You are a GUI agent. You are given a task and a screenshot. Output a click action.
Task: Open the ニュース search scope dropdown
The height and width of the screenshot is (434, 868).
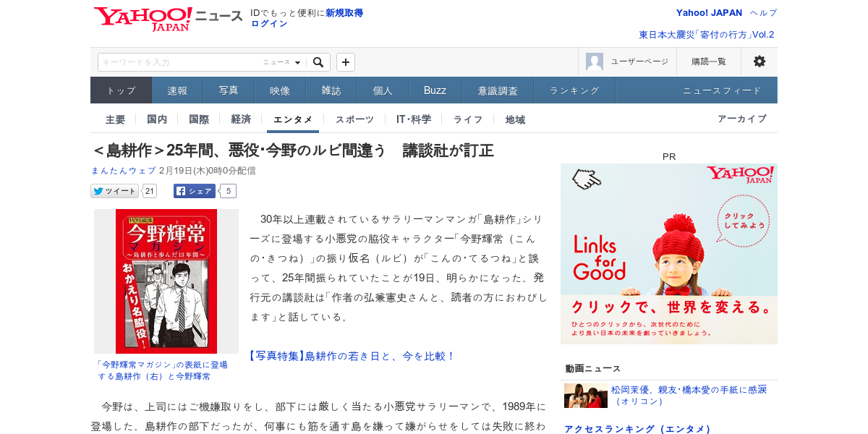[281, 62]
